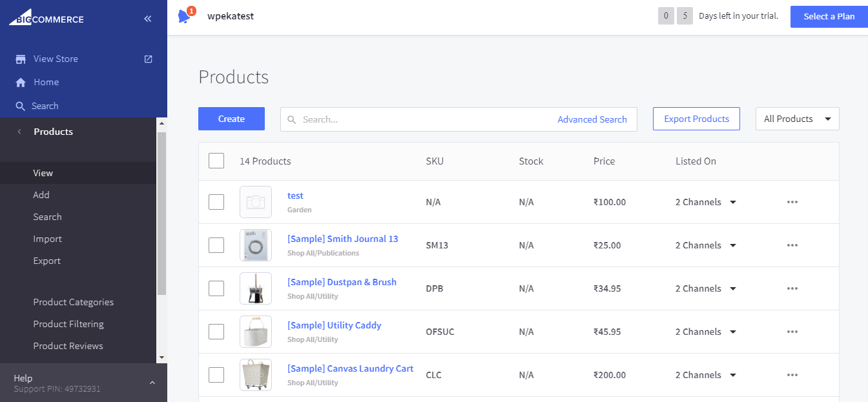Select the Search icon in sidebar
Image resolution: width=868 pixels, height=402 pixels.
[21, 105]
